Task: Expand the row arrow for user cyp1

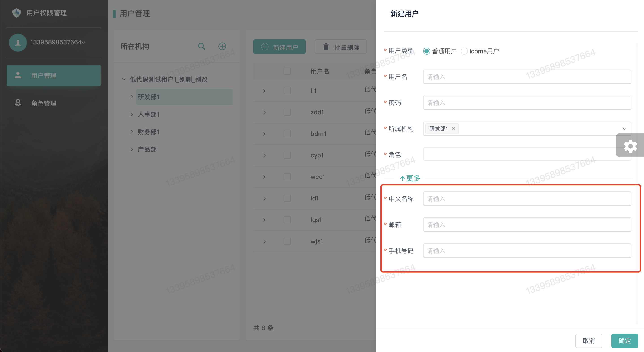Action: (264, 155)
